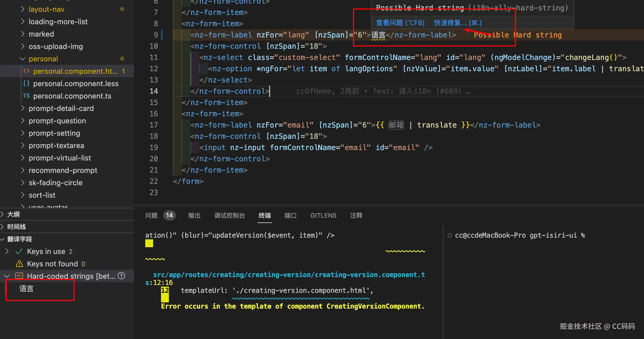Open the creating-version.component.ts file path link

[x=289, y=275]
